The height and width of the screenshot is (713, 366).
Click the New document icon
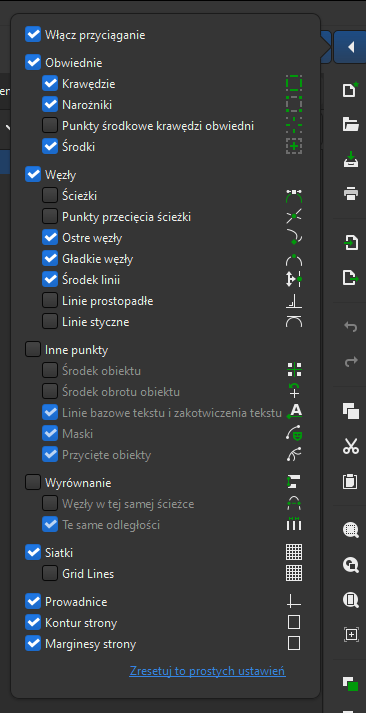click(x=350, y=90)
